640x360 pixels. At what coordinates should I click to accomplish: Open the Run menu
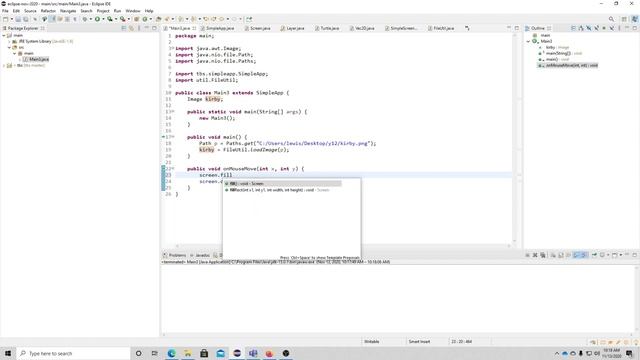[x=117, y=11]
